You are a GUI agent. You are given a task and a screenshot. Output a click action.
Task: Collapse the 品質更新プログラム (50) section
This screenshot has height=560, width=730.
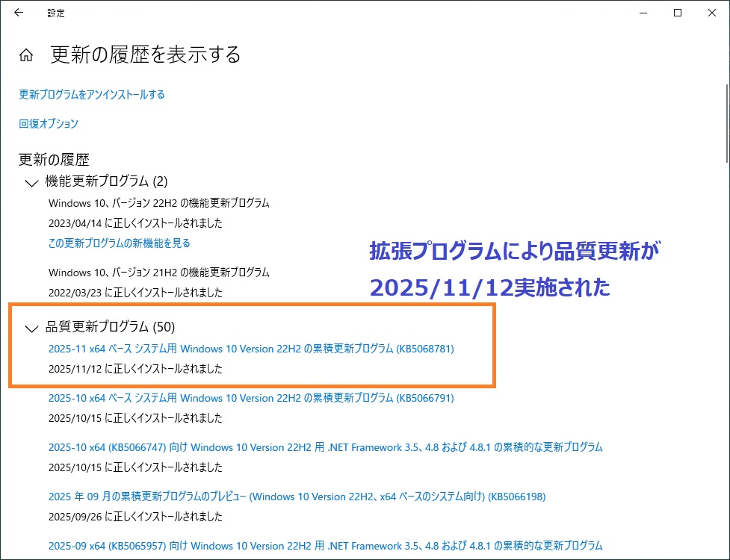point(31,328)
